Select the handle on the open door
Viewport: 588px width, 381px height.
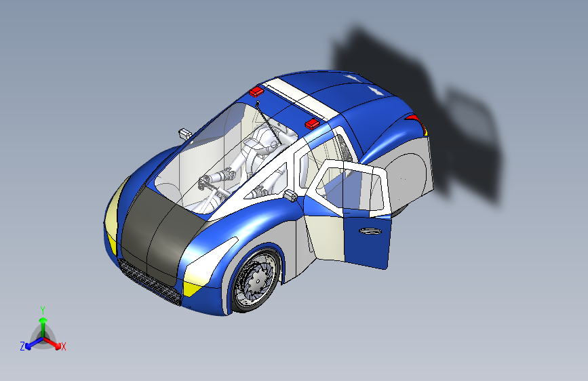370,231
